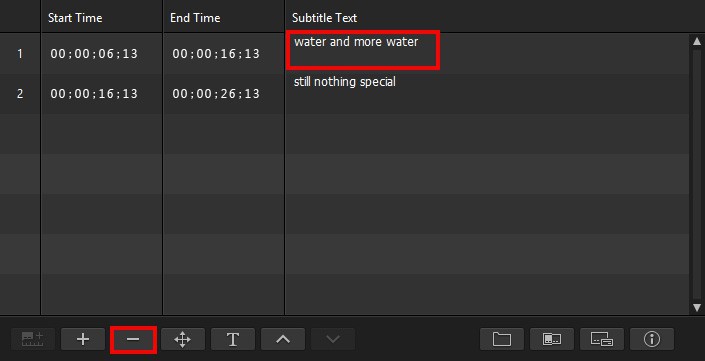Click the Subtitle Text column header
The height and width of the screenshot is (361, 705).
coord(325,18)
